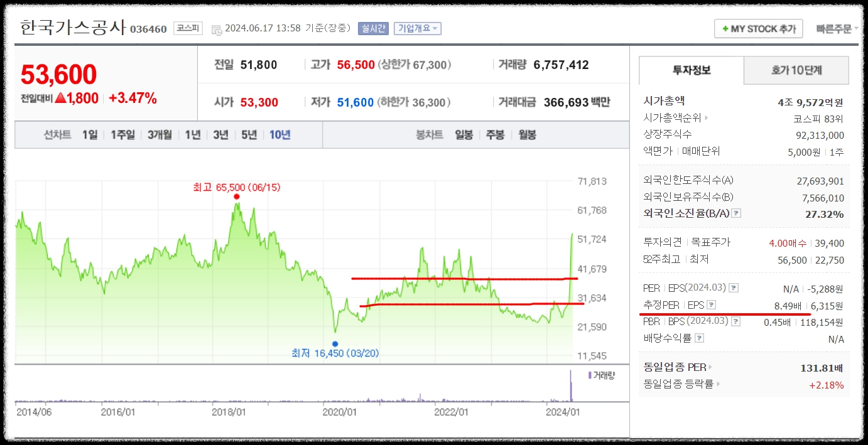Click the current price 53,600

tap(59, 74)
